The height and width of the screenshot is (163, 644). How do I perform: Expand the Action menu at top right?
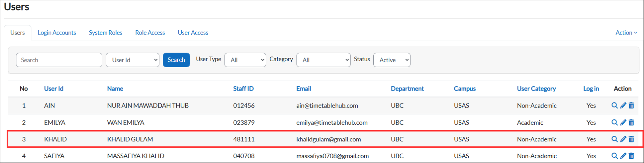(626, 32)
